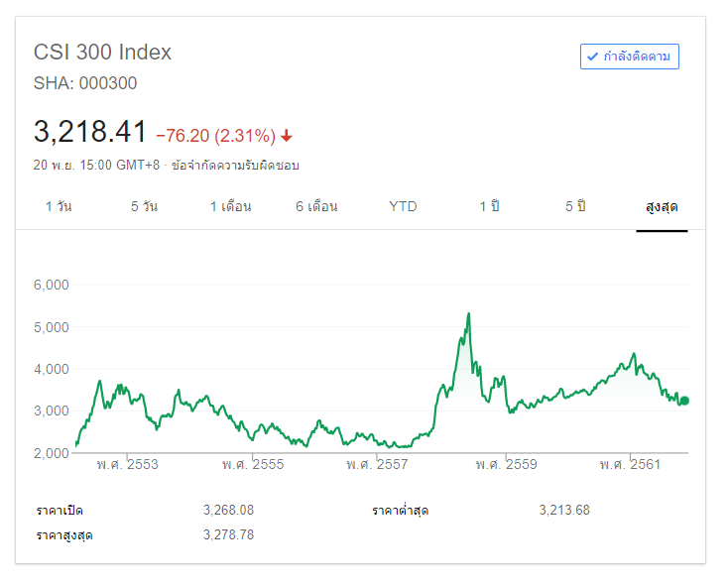
Task: Click the ราคาเปิด opening price value
Action: click(x=228, y=510)
